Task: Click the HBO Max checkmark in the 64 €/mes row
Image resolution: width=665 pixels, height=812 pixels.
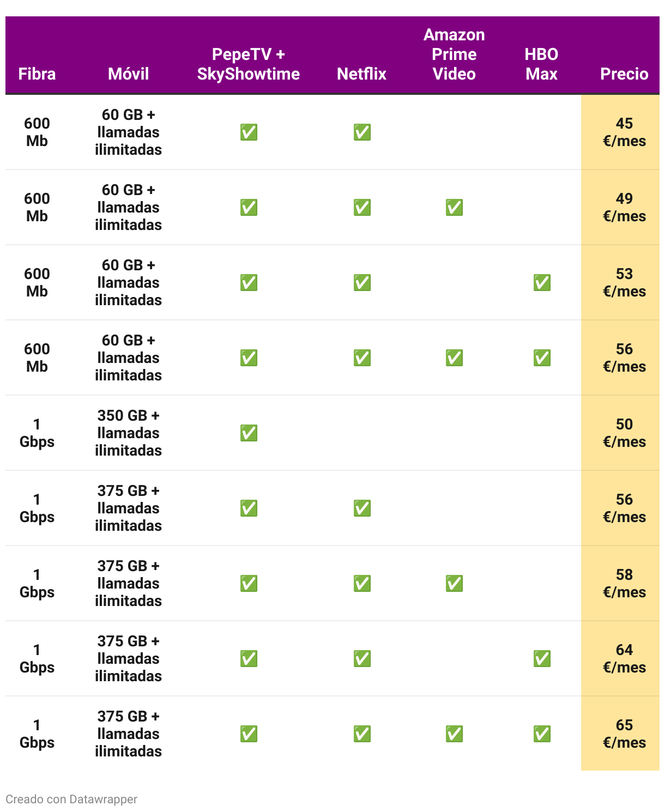Action: [x=542, y=659]
